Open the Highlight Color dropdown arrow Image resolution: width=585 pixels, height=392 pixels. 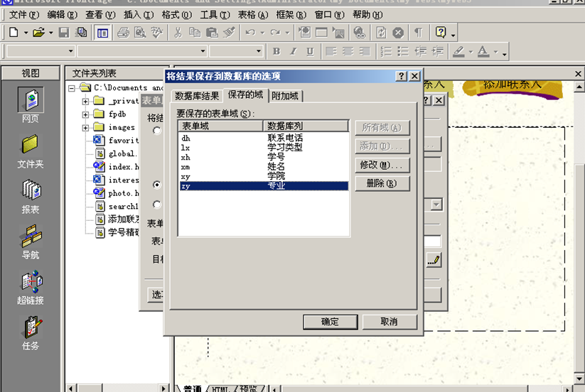[x=471, y=52]
